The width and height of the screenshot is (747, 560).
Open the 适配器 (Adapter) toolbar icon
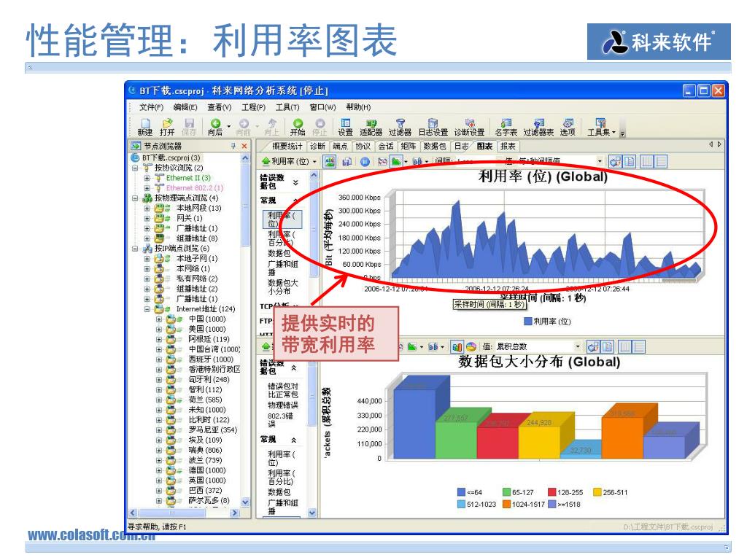[x=371, y=128]
